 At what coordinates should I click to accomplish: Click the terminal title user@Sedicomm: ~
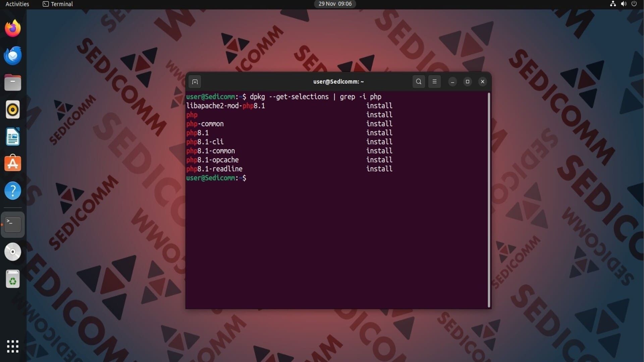pyautogui.click(x=338, y=81)
